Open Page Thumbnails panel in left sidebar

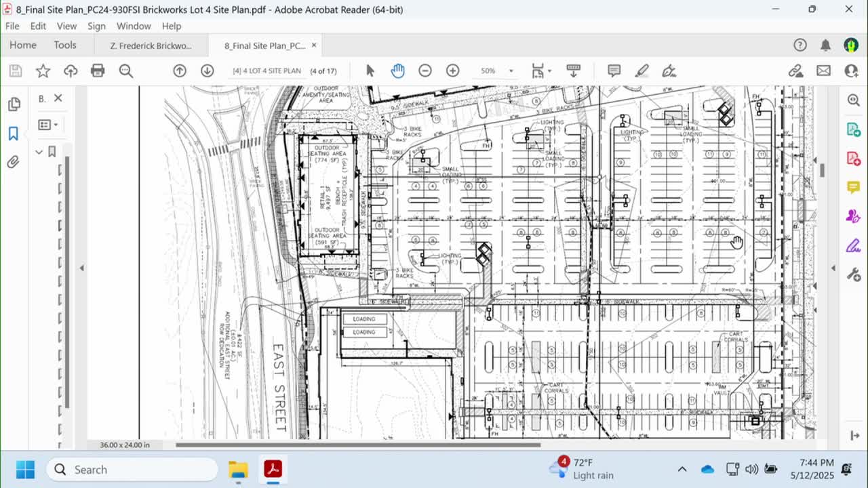pyautogui.click(x=13, y=104)
